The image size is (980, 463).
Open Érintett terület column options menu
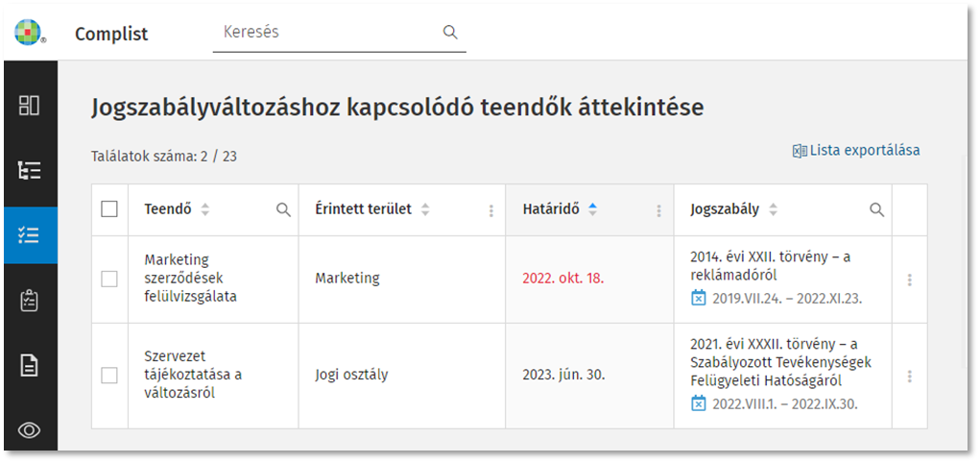click(x=491, y=210)
